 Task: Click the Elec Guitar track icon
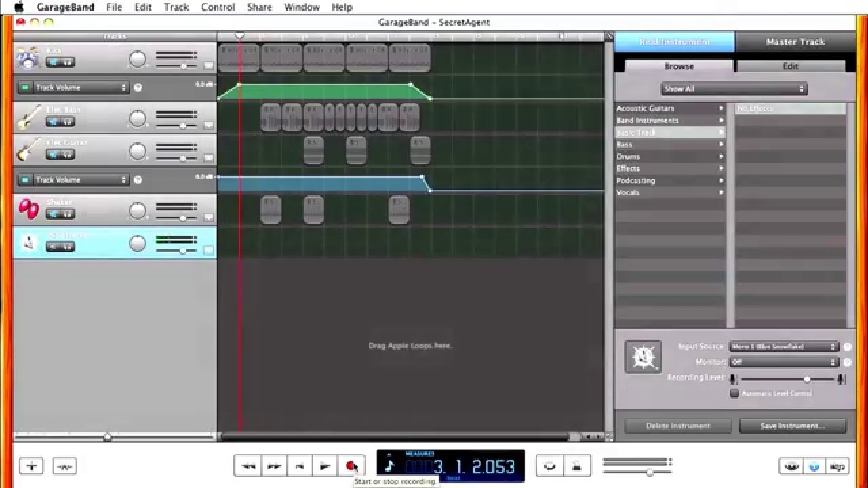click(28, 150)
